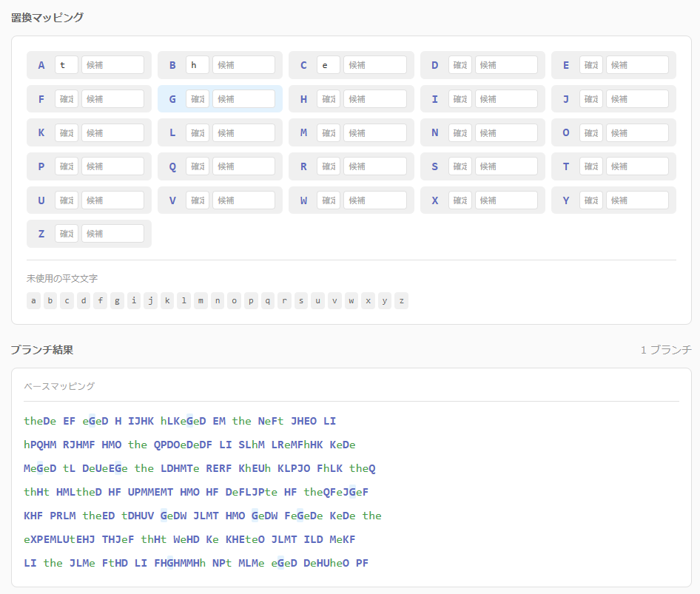Viewport: 700px width, 594px height.
Task: Pick unused plaintext letter 'a' chip
Action: (x=34, y=300)
